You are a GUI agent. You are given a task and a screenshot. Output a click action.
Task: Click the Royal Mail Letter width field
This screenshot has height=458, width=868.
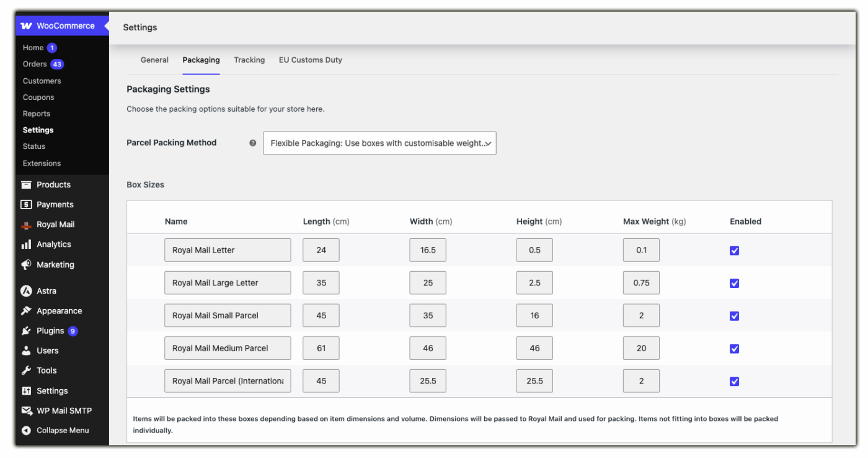[x=428, y=250]
